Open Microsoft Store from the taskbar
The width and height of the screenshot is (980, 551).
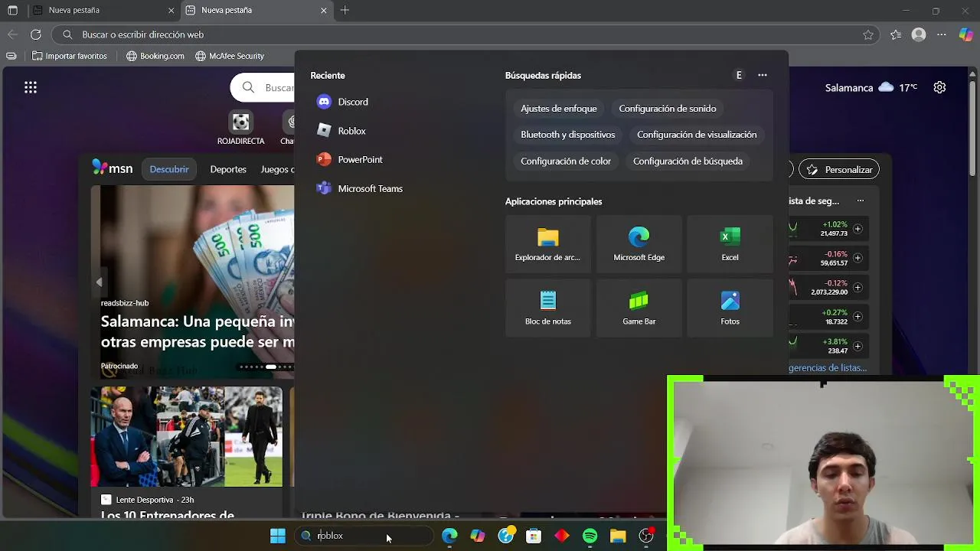click(534, 536)
